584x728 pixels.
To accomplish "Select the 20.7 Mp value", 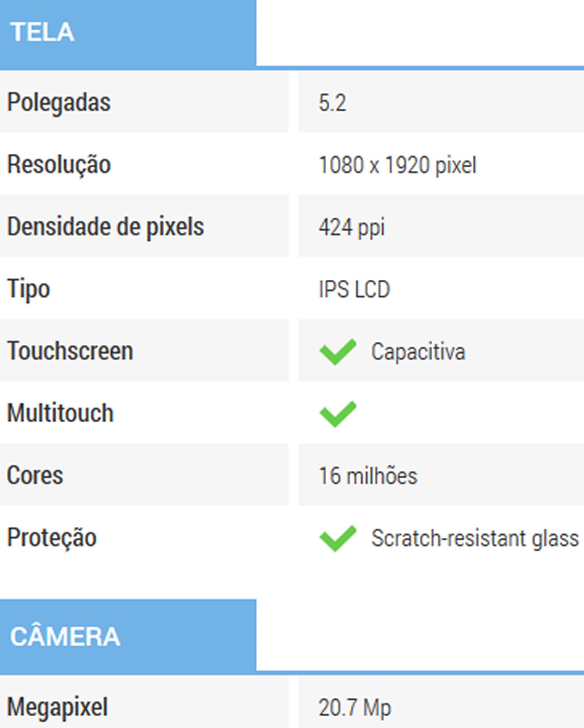I will point(355,708).
